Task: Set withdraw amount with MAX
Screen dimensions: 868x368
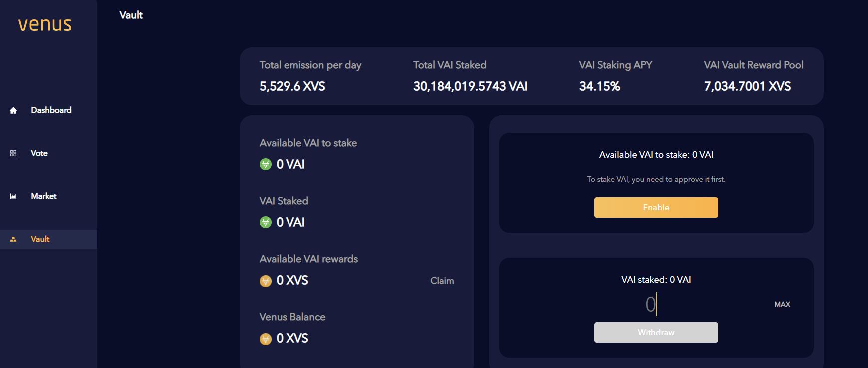Action: [782, 304]
